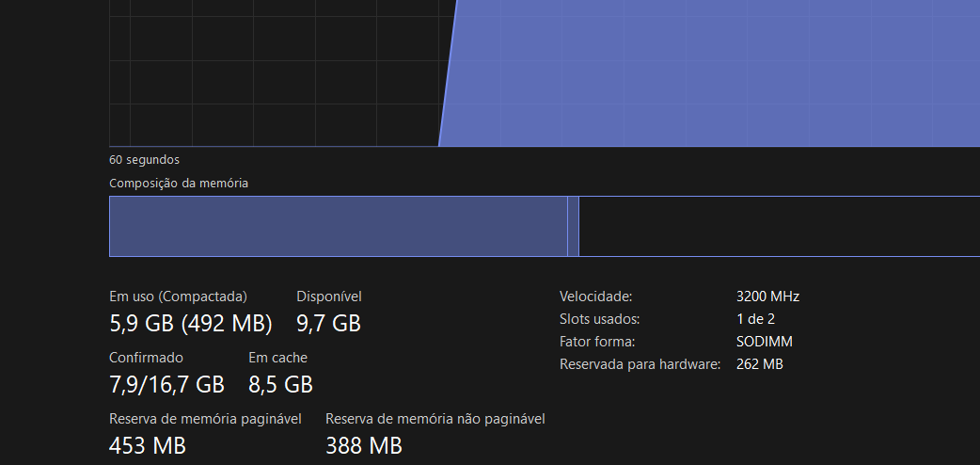Click the "7,9/16,7 GB" committed value
980x465 pixels.
[166, 384]
